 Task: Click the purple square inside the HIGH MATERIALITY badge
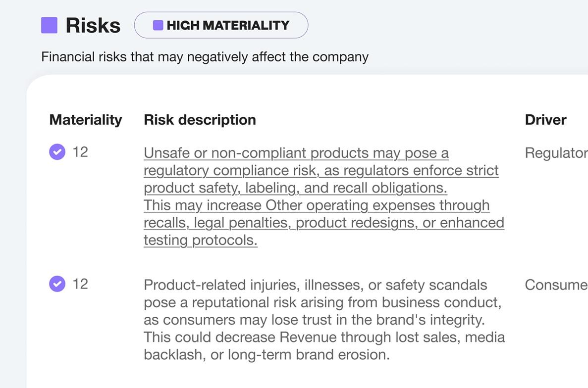point(158,25)
